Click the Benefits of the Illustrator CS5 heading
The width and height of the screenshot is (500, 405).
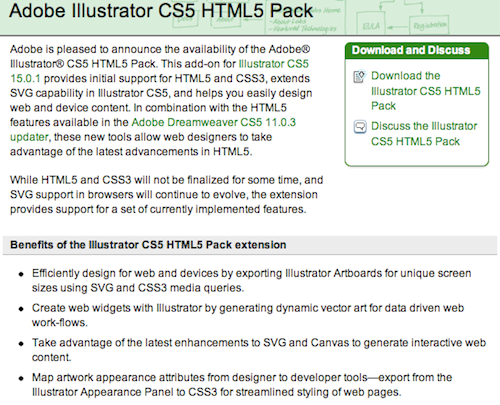148,245
